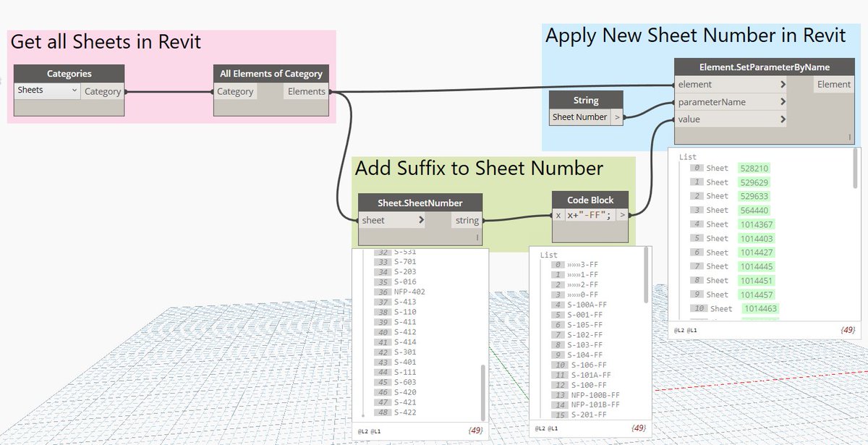Open element ID 1014367 link
The width and height of the screenshot is (868, 445).
click(x=756, y=224)
